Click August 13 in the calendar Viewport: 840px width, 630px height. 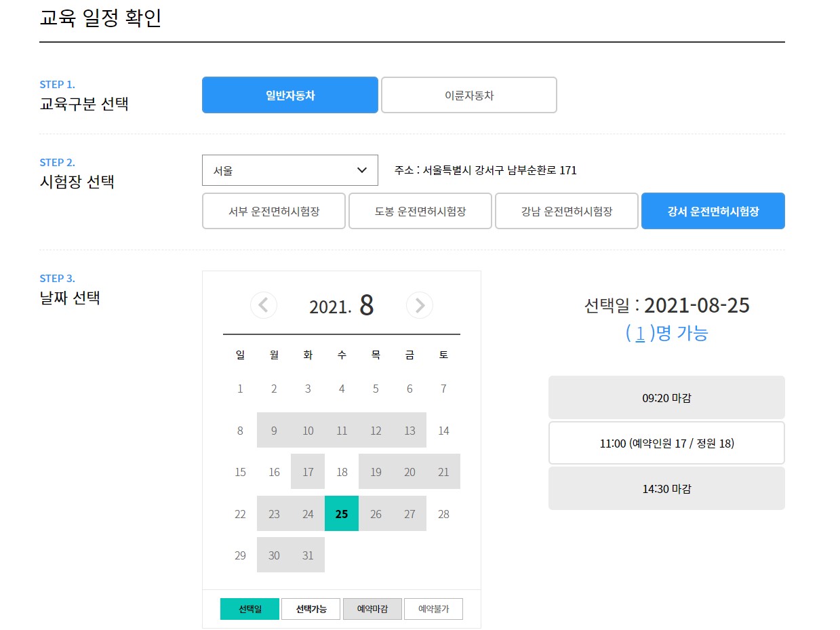[x=409, y=431]
